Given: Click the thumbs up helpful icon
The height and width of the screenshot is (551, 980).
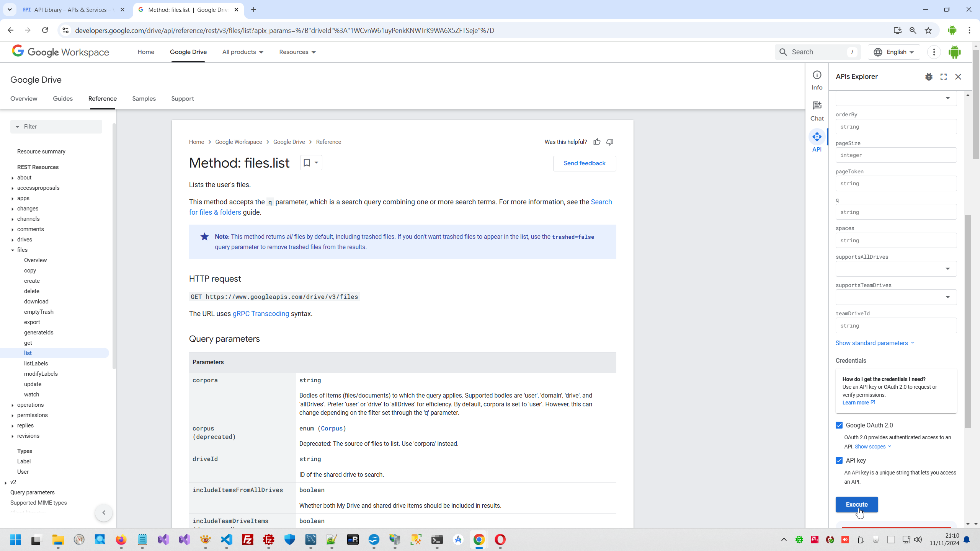Looking at the screenshot, I should (597, 142).
